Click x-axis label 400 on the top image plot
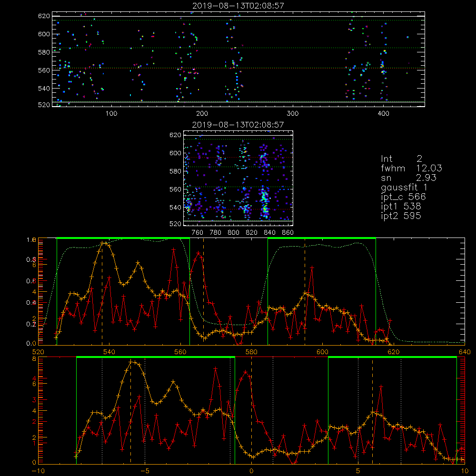Image resolution: width=476 pixels, height=476 pixels. pyautogui.click(x=383, y=114)
